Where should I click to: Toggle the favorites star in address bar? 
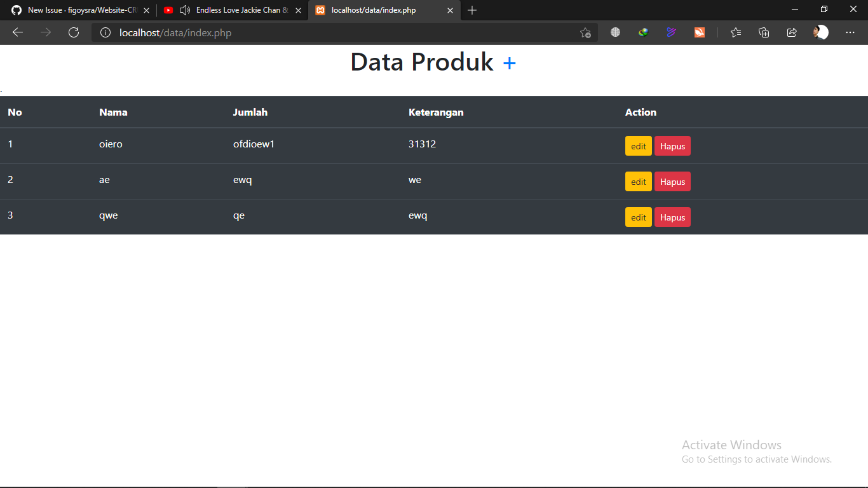click(x=584, y=32)
